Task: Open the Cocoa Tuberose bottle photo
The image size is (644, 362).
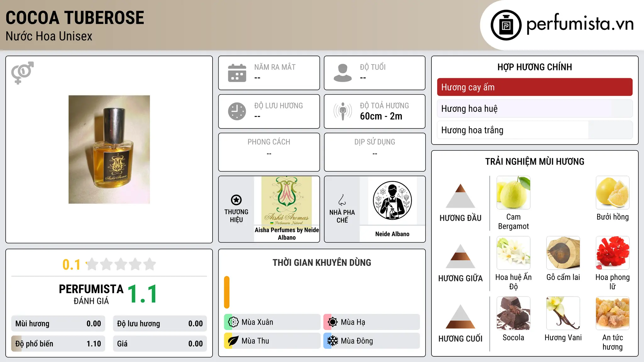Action: click(x=109, y=150)
